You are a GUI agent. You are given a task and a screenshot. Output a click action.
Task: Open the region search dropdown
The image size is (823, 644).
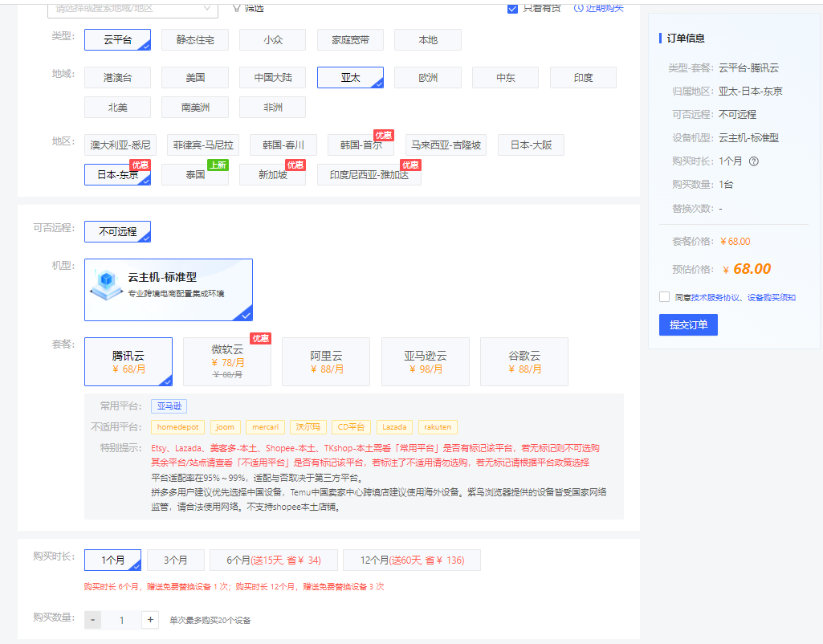pyautogui.click(x=132, y=9)
